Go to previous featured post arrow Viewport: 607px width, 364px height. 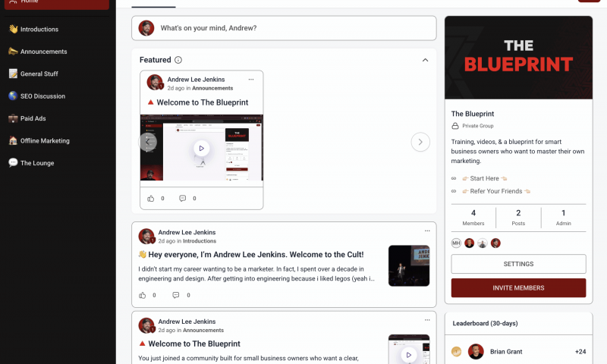[147, 142]
